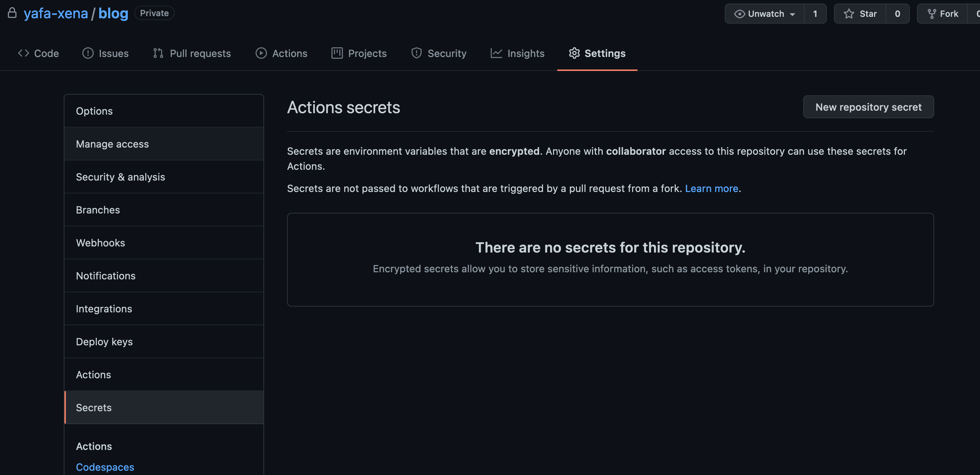Open the blog repository link
Image resolution: width=980 pixels, height=475 pixels.
pos(113,13)
